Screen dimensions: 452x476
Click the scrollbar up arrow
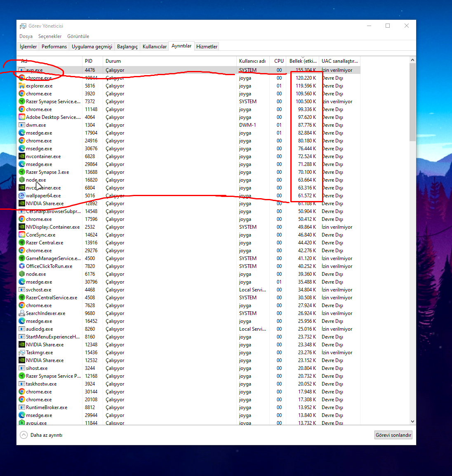(412, 60)
